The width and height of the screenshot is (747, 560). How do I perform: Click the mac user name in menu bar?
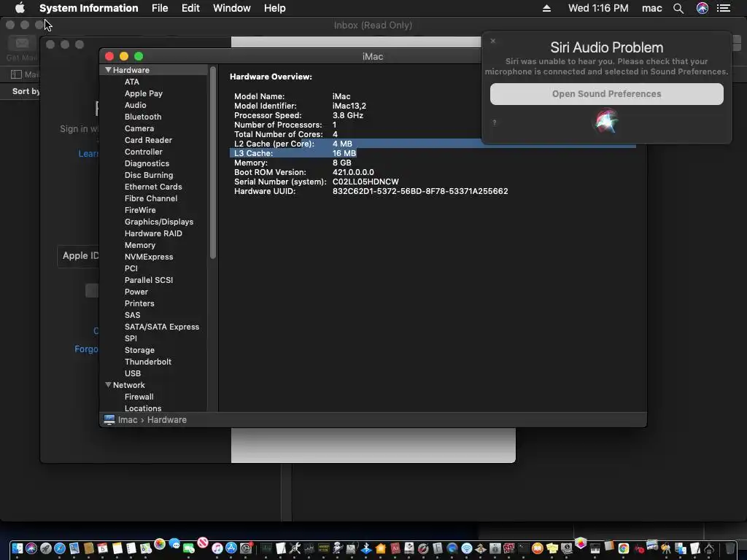pyautogui.click(x=651, y=8)
